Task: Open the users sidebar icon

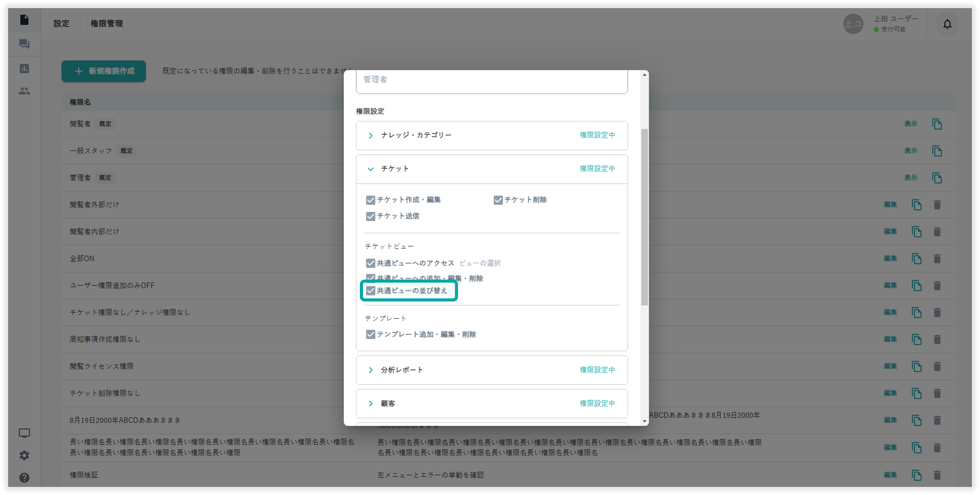Action: coord(24,91)
